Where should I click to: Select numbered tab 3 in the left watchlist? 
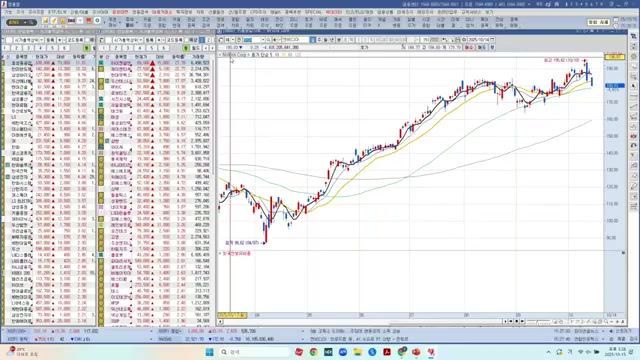pos(28,48)
